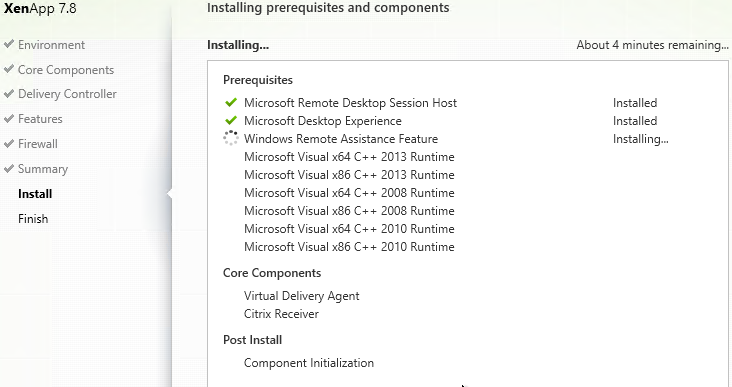Open the Environment step in wizard sidebar

[x=51, y=45]
